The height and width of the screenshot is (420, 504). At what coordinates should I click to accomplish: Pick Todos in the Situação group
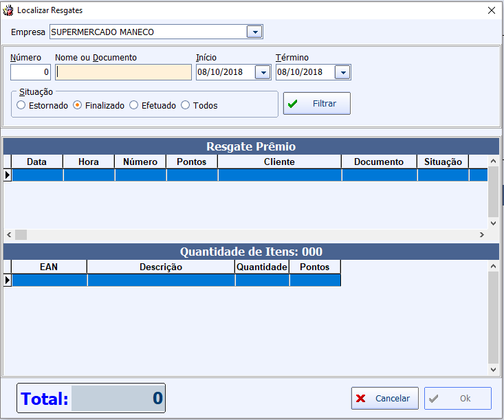pos(186,105)
